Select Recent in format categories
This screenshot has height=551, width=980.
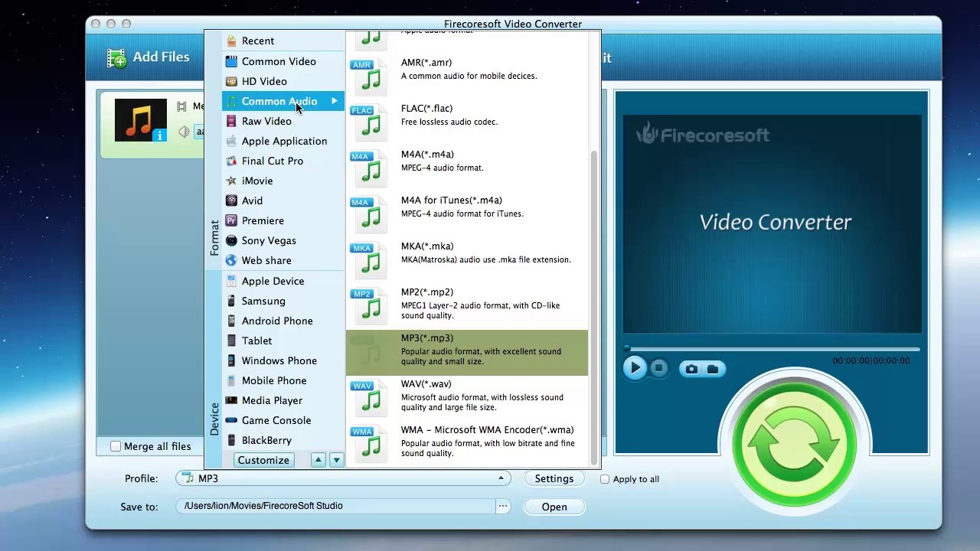(x=283, y=41)
